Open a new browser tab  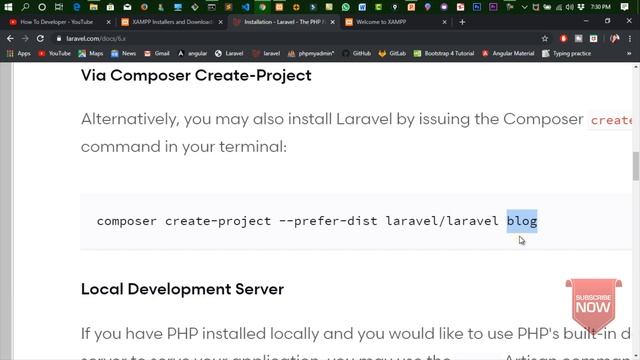click(x=462, y=22)
